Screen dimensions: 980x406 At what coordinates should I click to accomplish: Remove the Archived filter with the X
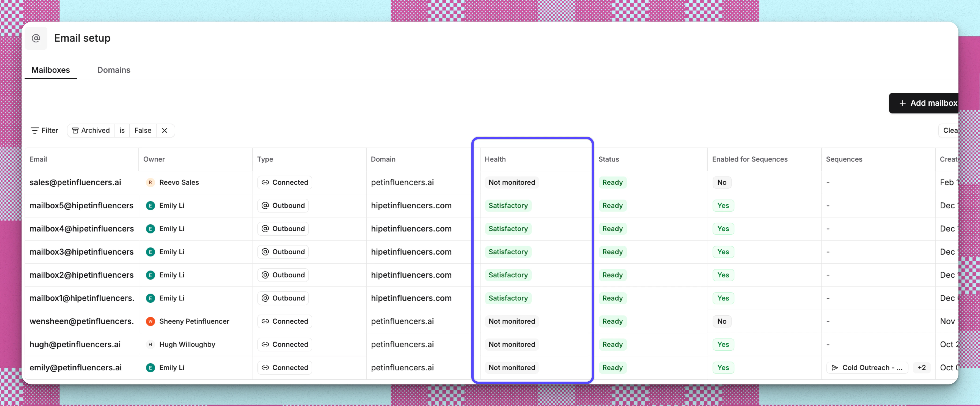coord(165,130)
